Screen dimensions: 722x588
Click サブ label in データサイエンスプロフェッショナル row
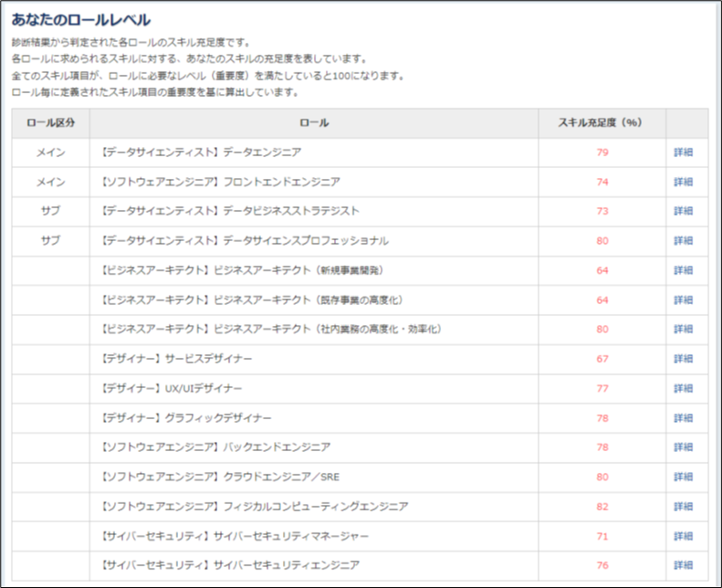click(50, 241)
